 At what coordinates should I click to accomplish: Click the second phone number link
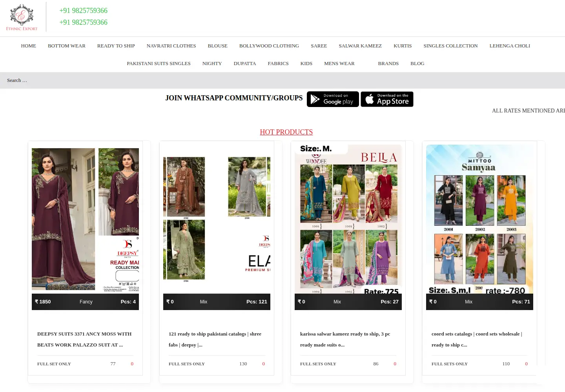(x=84, y=22)
